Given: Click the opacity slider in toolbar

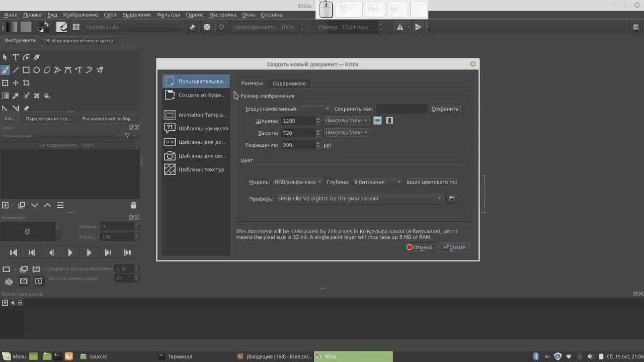Looking at the screenshot, I should tap(265, 27).
